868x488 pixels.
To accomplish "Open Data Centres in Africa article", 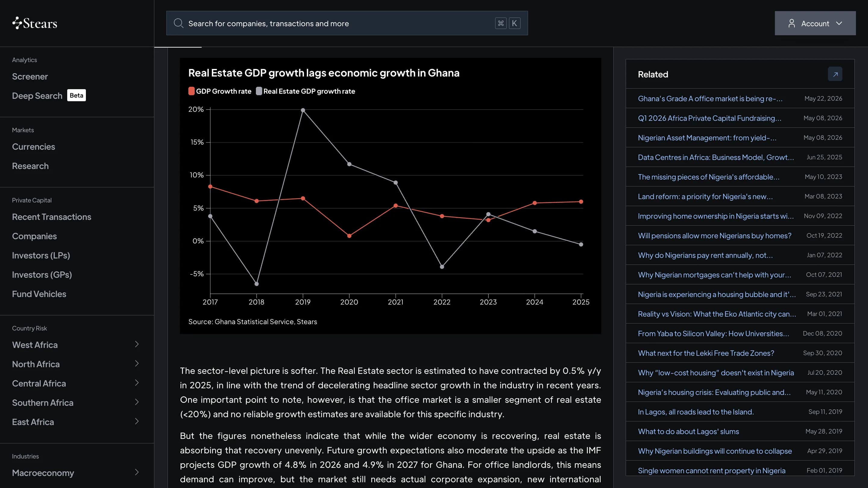I will 716,157.
